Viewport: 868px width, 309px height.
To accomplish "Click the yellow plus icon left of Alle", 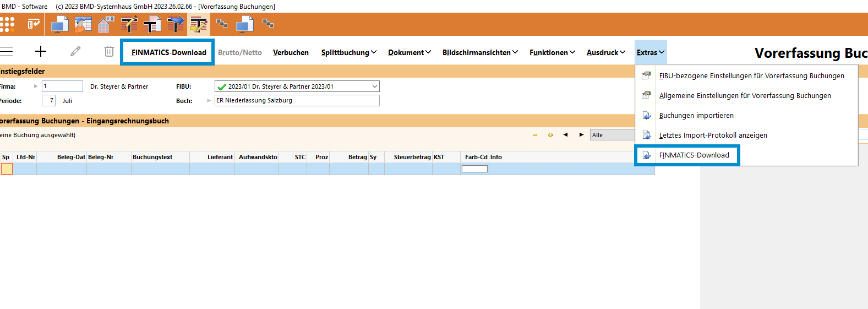I will [550, 135].
